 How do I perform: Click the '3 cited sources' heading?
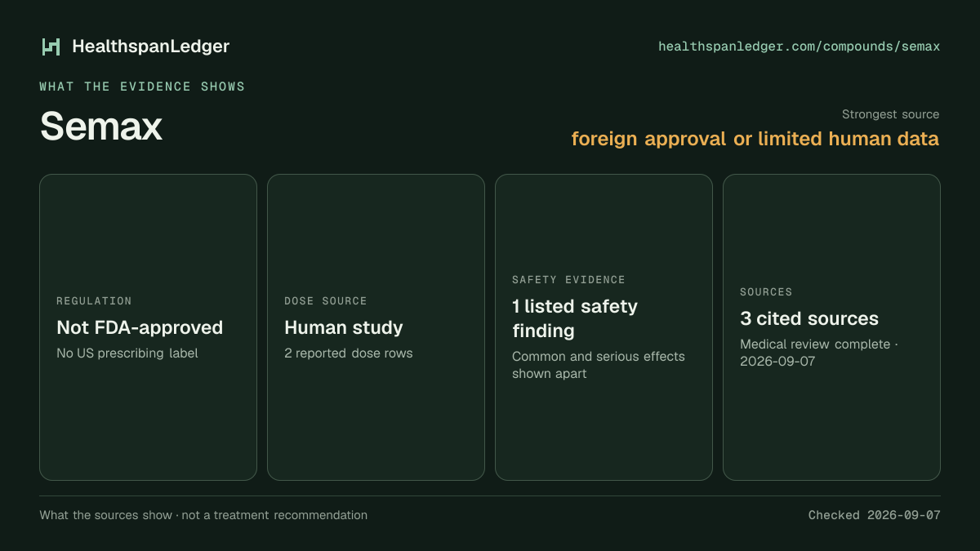(809, 318)
